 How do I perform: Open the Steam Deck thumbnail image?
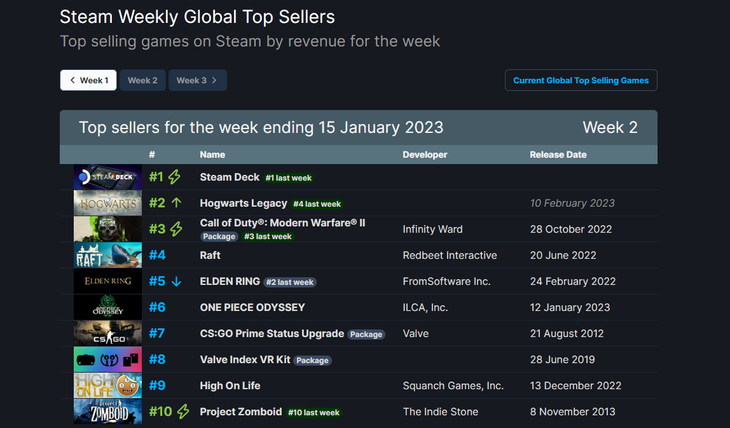tap(108, 177)
